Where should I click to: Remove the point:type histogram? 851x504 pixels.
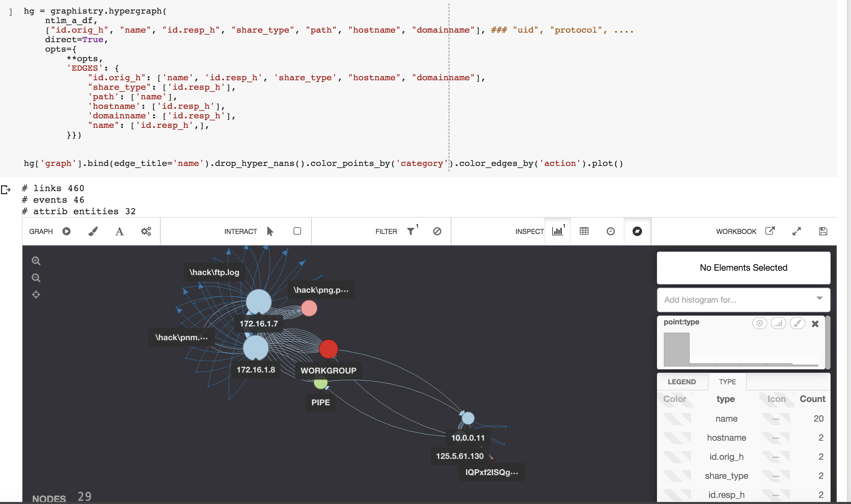[x=815, y=324]
